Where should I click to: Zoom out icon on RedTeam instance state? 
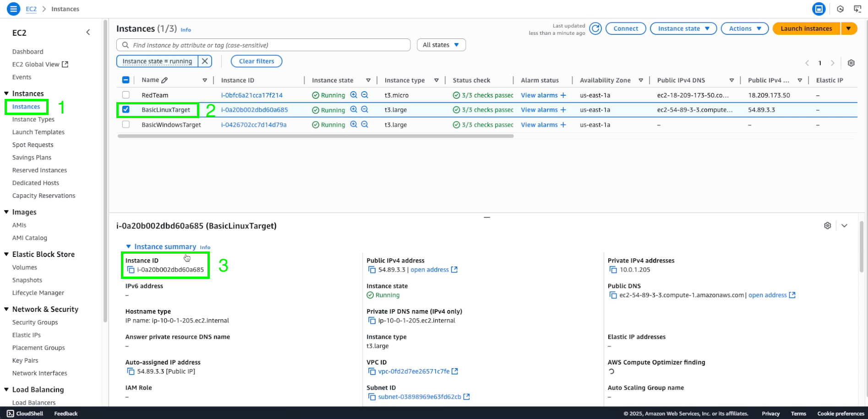pyautogui.click(x=365, y=95)
